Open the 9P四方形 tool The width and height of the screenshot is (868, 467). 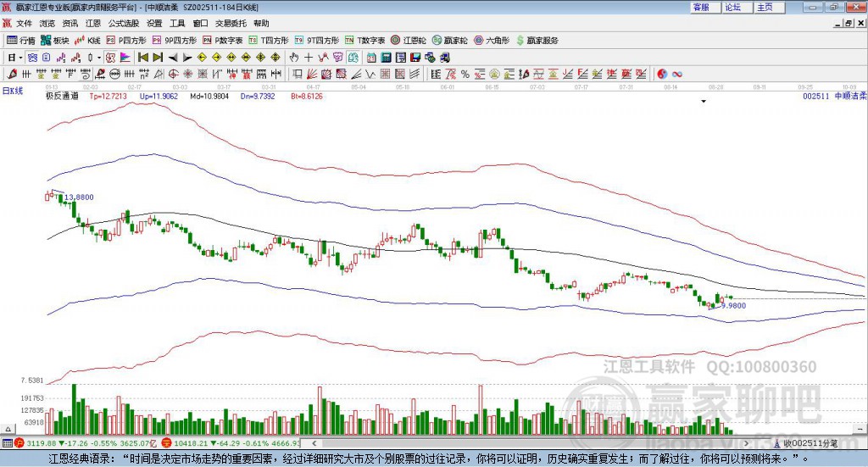175,41
